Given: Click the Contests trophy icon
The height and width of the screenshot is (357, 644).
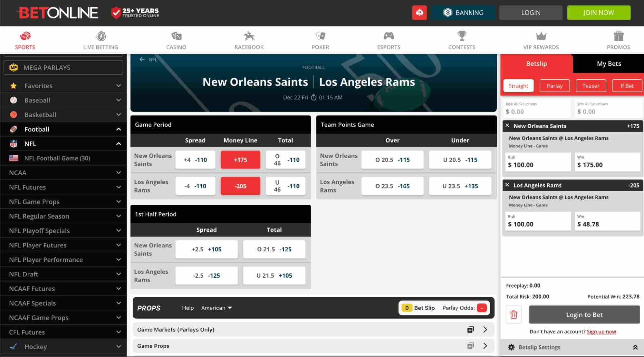Looking at the screenshot, I should (x=462, y=35).
